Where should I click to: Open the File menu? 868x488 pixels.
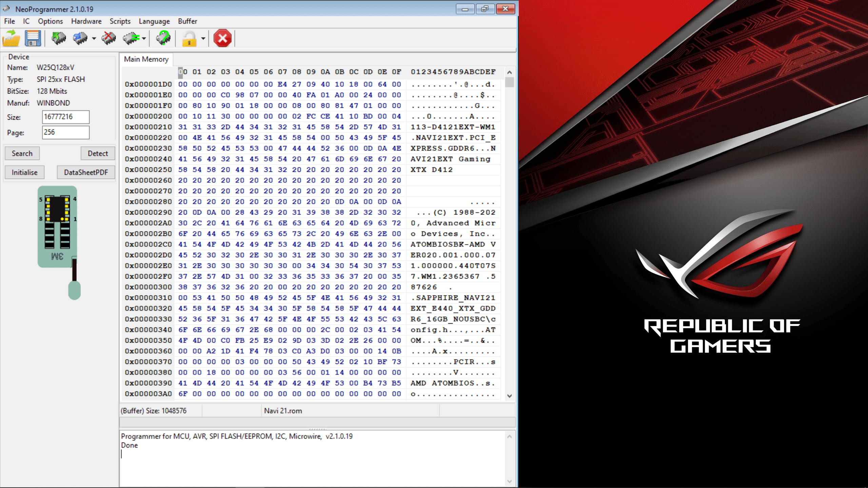coord(9,21)
